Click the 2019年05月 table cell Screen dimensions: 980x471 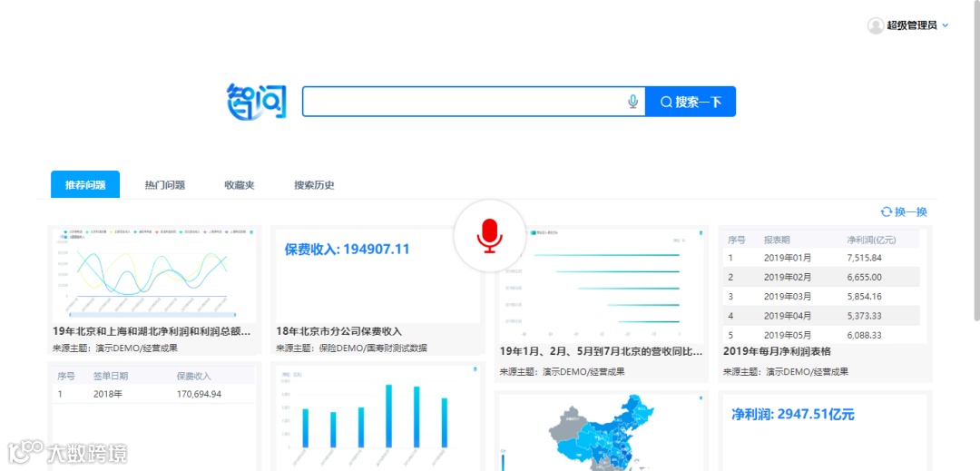788,335
